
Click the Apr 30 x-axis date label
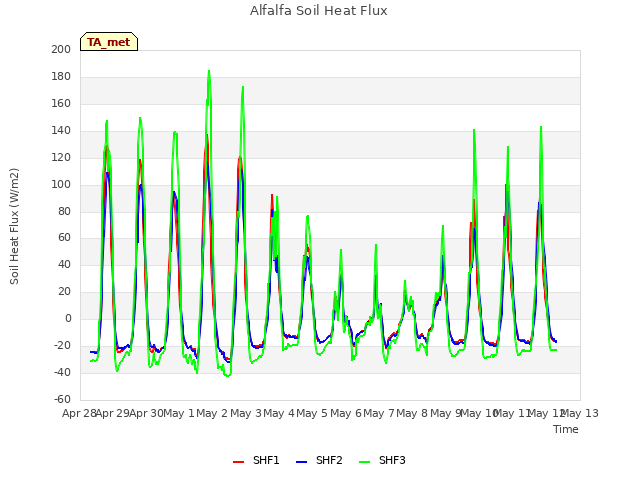[x=147, y=413]
